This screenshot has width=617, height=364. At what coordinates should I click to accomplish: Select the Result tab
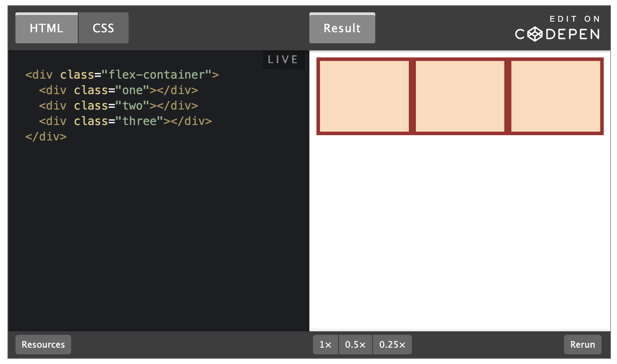pos(342,28)
